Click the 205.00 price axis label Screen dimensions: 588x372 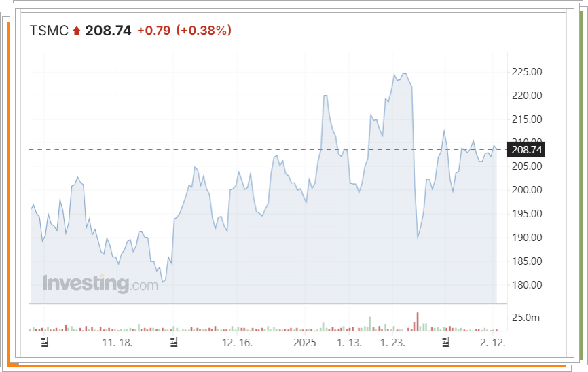click(x=527, y=166)
